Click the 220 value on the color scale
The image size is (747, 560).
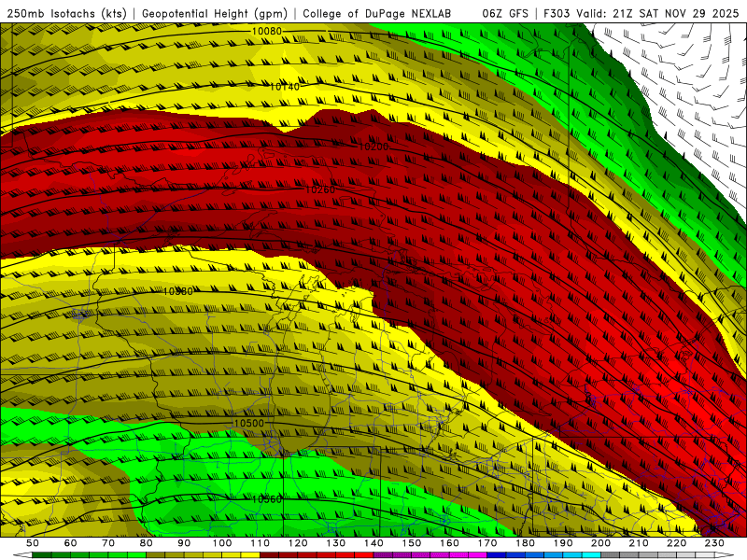pos(676,543)
